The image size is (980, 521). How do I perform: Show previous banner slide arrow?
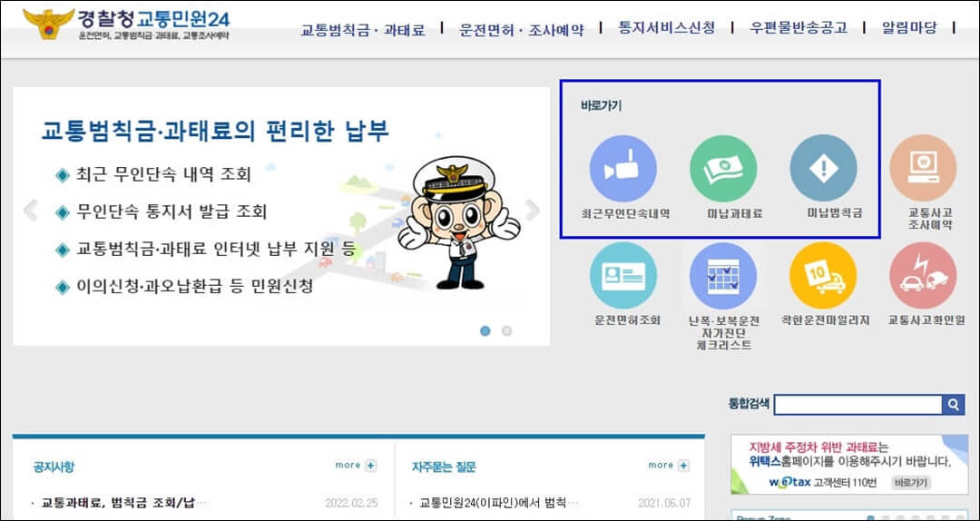coord(30,211)
